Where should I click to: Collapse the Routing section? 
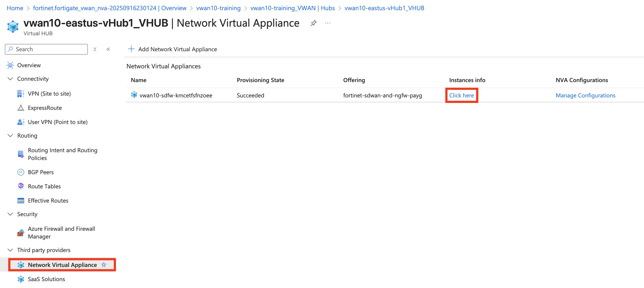[10, 136]
